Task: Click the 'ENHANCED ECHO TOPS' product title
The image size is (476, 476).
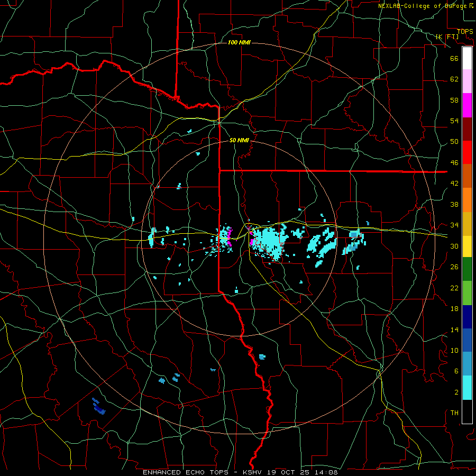Action: coord(185,472)
